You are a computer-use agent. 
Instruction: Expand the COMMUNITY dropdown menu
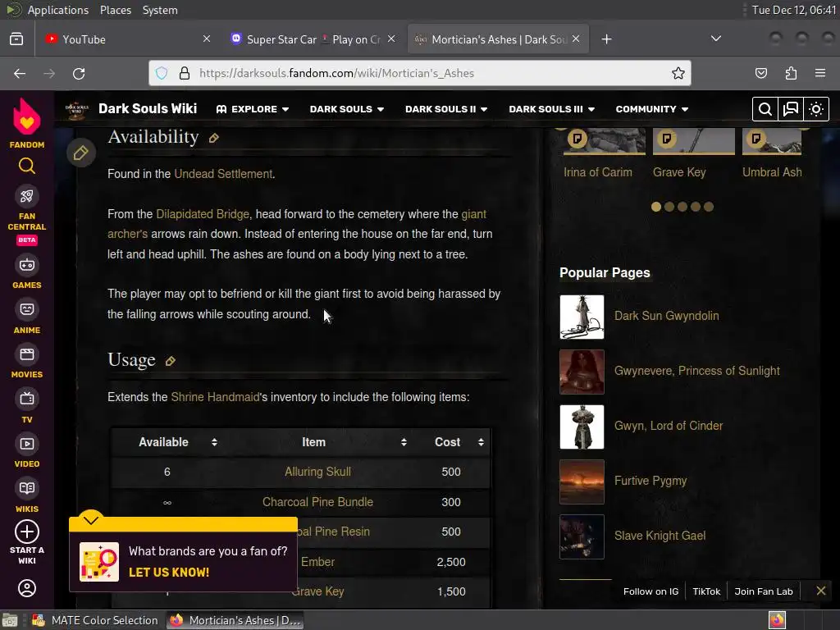pos(652,109)
